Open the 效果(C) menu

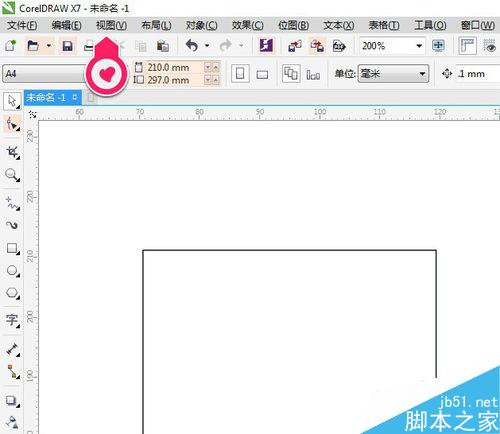point(247,25)
